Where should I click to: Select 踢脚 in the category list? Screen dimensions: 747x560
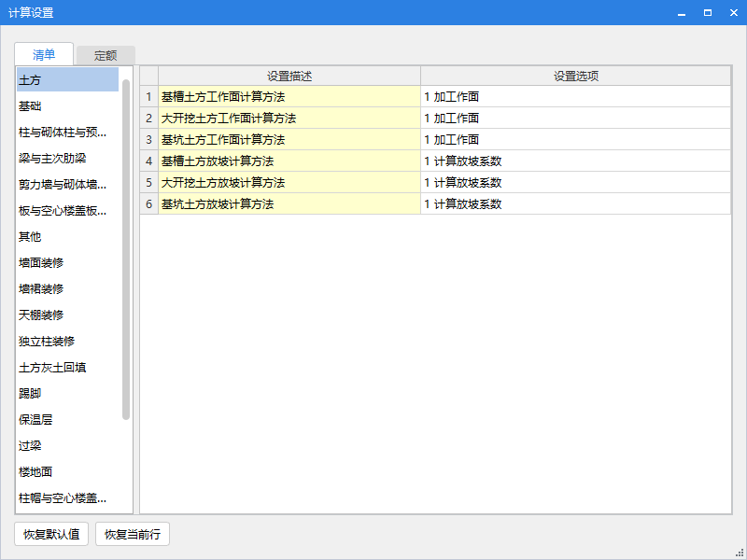[67, 393]
